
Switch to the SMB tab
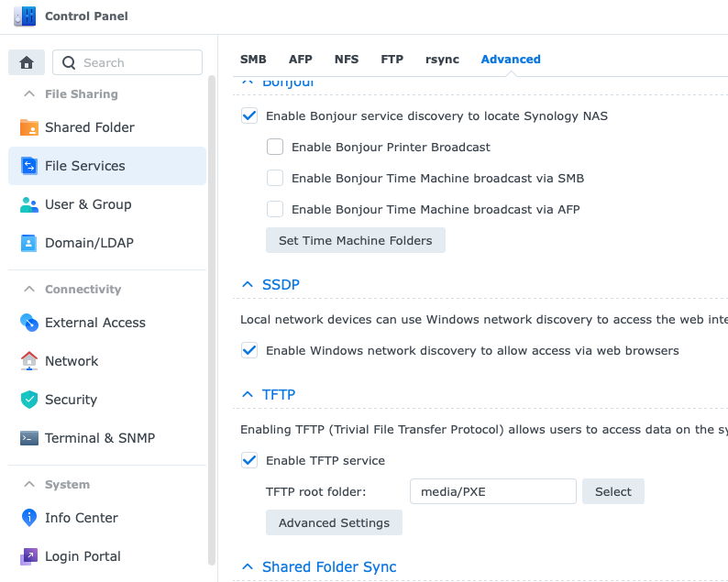pos(253,60)
